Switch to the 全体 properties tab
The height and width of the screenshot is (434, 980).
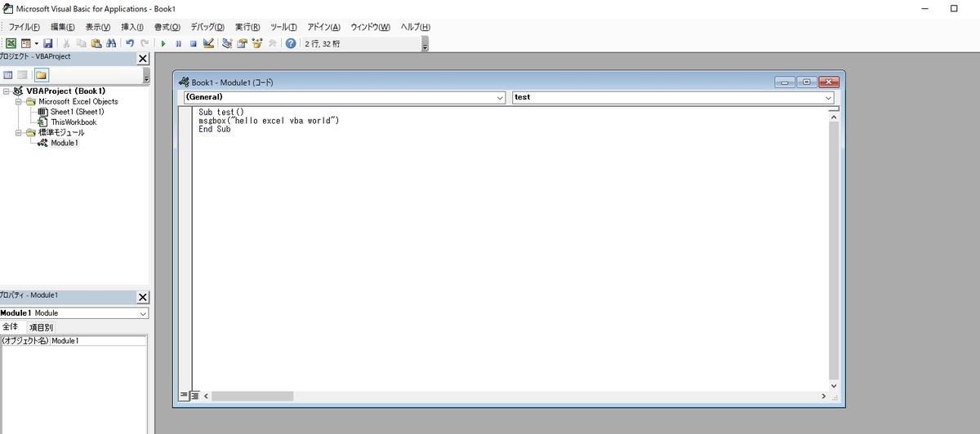click(x=11, y=327)
